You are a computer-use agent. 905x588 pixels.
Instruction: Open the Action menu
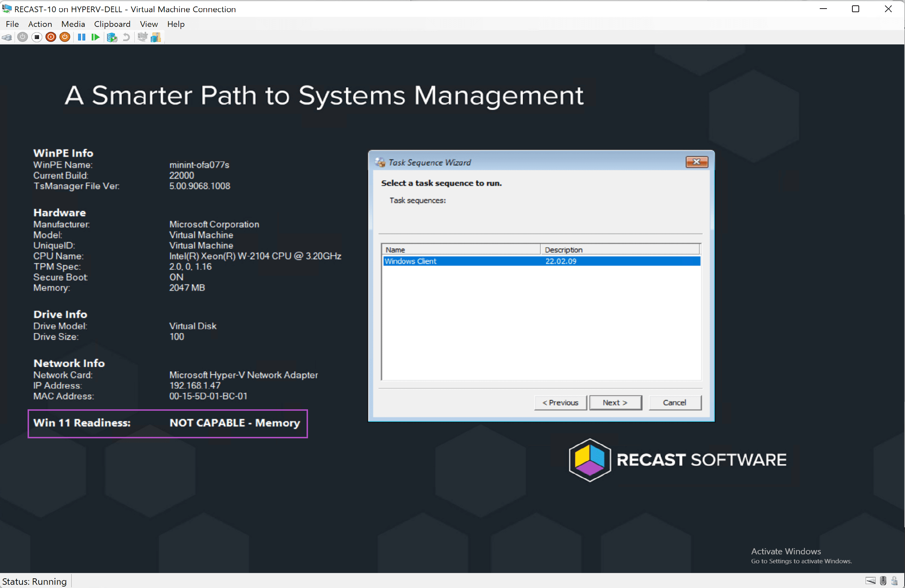[40, 24]
